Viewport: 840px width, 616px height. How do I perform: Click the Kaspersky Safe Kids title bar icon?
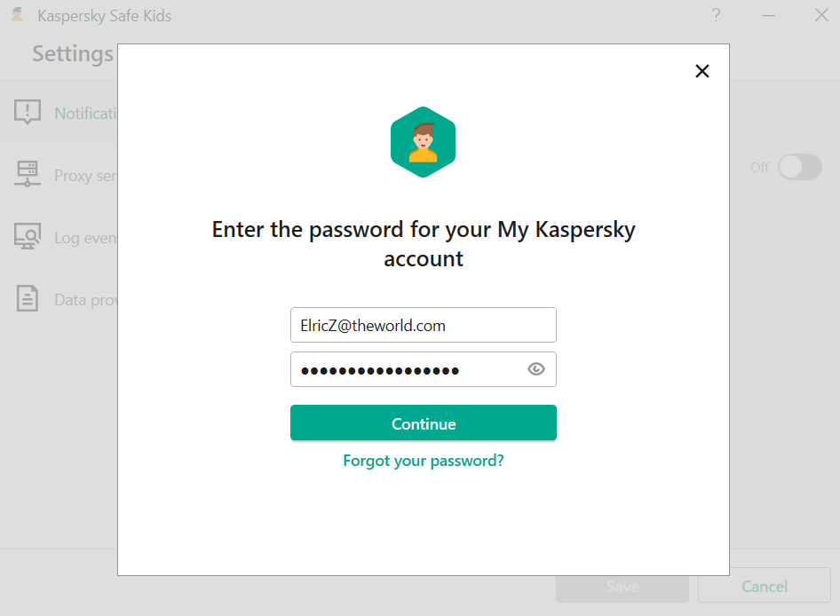17,15
